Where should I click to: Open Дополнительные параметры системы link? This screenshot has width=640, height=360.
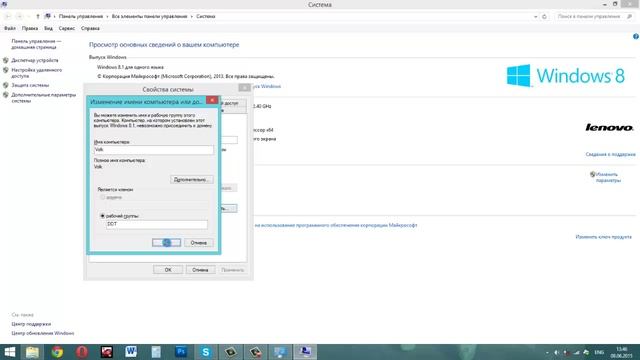tap(44, 98)
